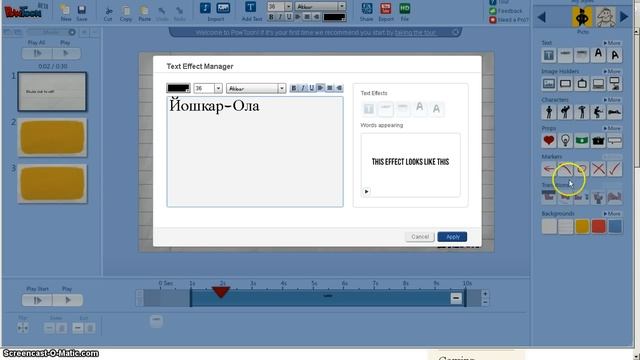Open the font size dropdown in the dialog
The image size is (640, 360).
[218, 88]
